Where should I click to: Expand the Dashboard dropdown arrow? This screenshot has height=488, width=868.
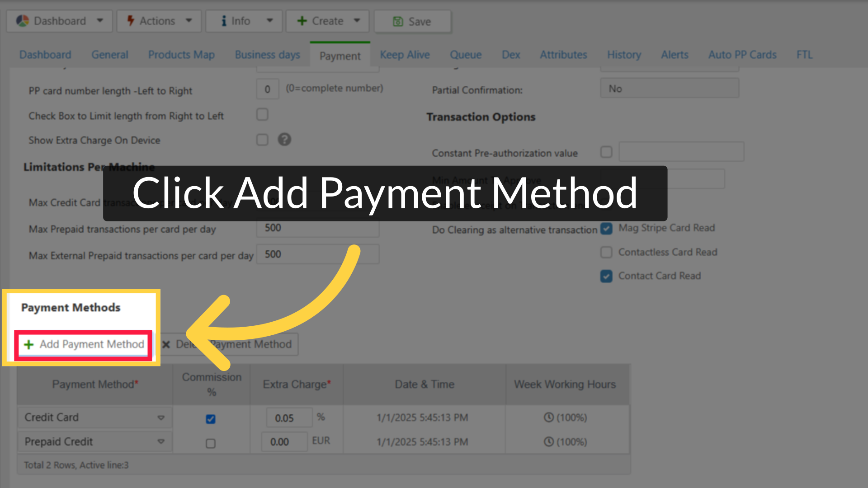click(x=100, y=21)
